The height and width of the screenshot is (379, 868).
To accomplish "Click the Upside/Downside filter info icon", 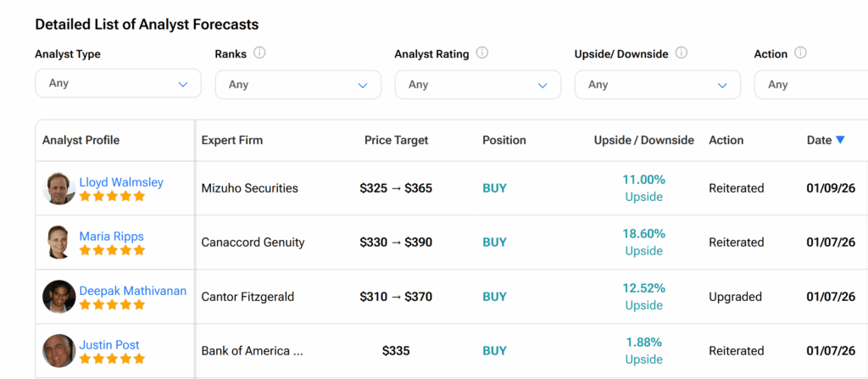I will (682, 53).
